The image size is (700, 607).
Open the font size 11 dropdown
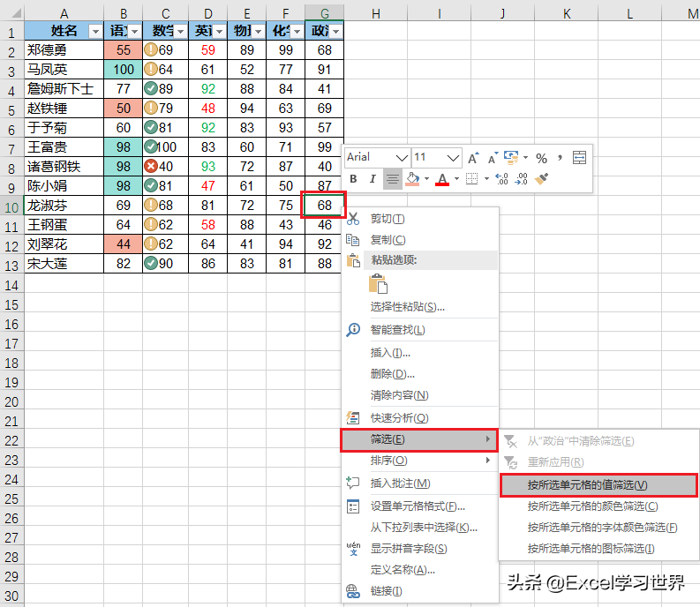pyautogui.click(x=453, y=158)
